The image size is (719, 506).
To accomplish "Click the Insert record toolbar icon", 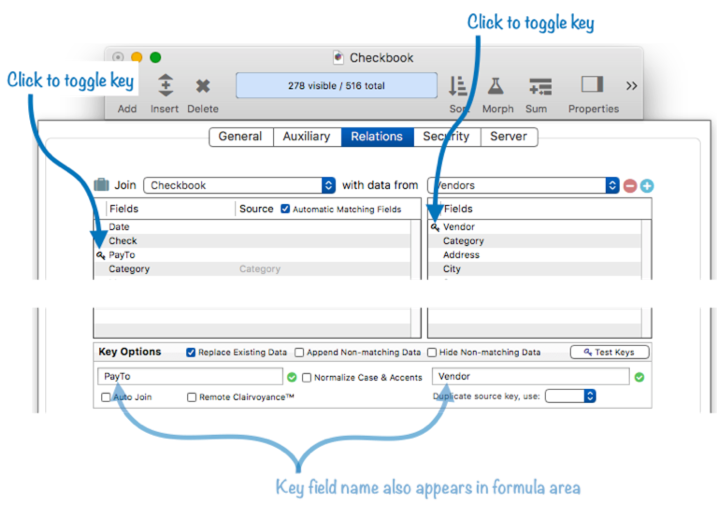I will 166,85.
